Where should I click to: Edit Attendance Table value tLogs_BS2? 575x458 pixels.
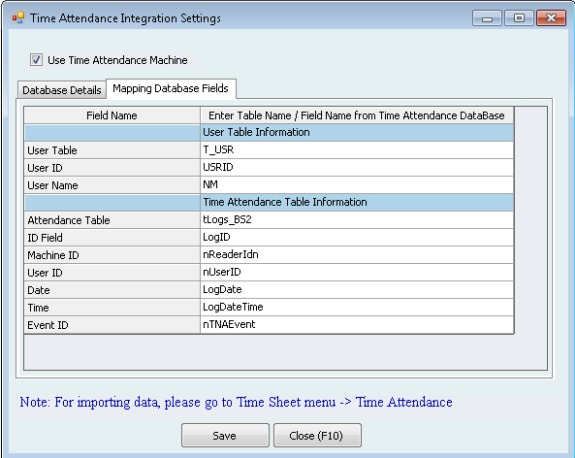coord(357,220)
